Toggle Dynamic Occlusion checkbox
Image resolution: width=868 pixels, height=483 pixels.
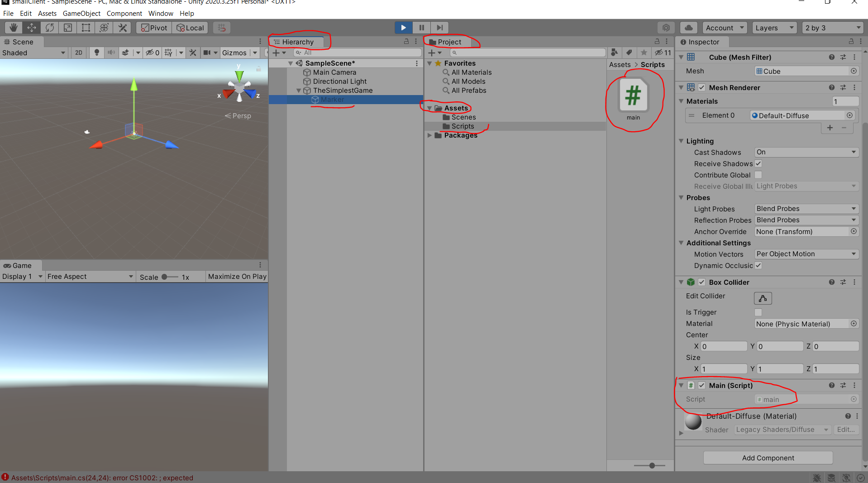click(x=758, y=265)
